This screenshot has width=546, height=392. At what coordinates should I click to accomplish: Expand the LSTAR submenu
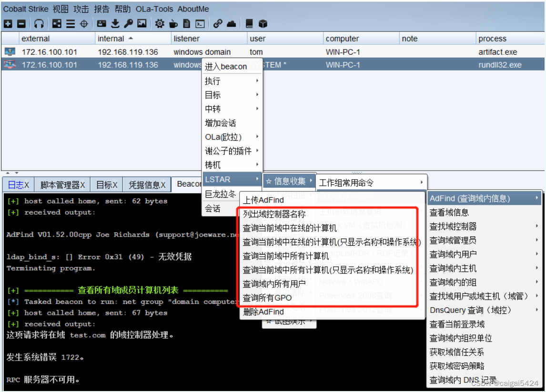[232, 179]
